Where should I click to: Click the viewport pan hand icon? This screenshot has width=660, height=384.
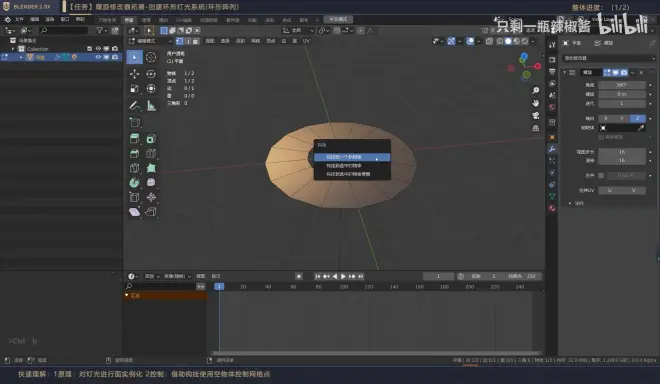click(x=535, y=103)
